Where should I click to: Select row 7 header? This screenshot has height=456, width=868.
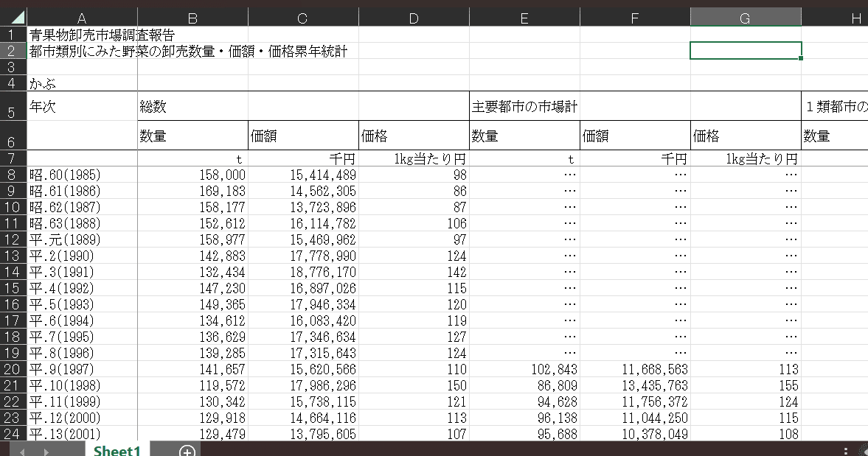[13, 158]
